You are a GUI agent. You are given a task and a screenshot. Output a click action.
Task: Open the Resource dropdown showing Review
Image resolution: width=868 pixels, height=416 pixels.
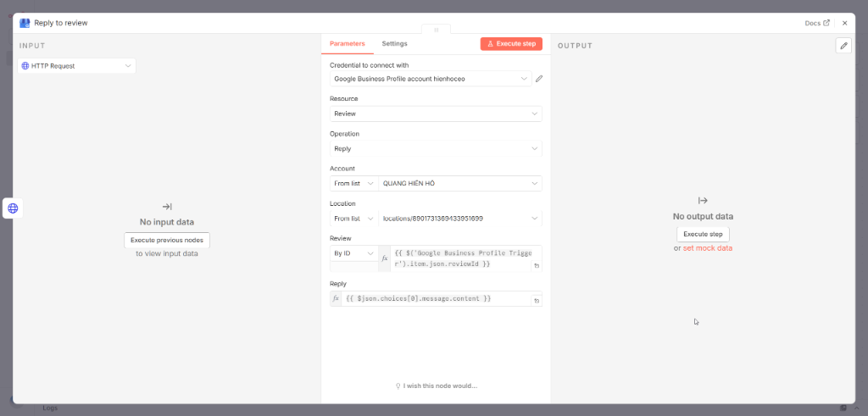(436, 114)
